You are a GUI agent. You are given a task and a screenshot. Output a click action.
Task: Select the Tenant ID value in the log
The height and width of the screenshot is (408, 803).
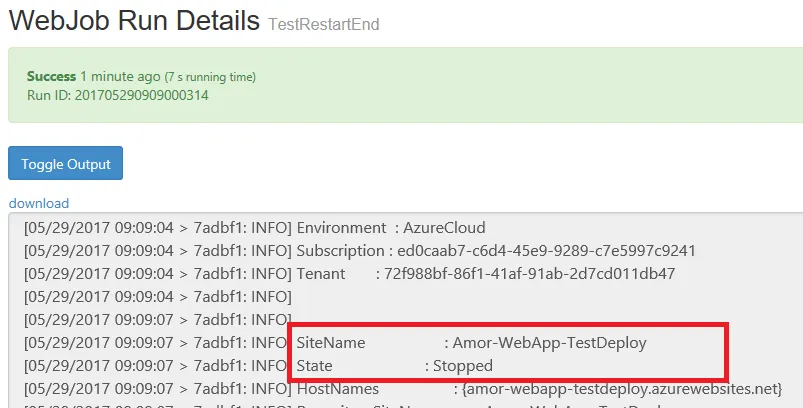[525, 273]
